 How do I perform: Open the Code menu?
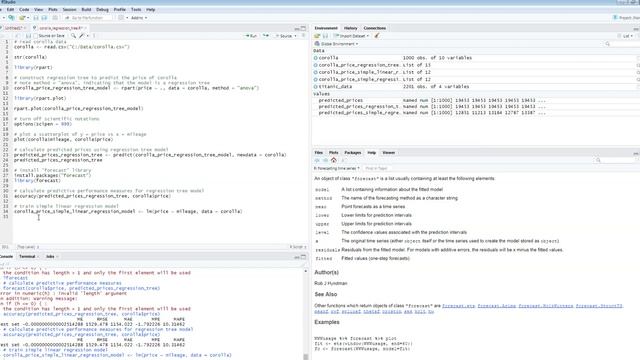point(24,9)
